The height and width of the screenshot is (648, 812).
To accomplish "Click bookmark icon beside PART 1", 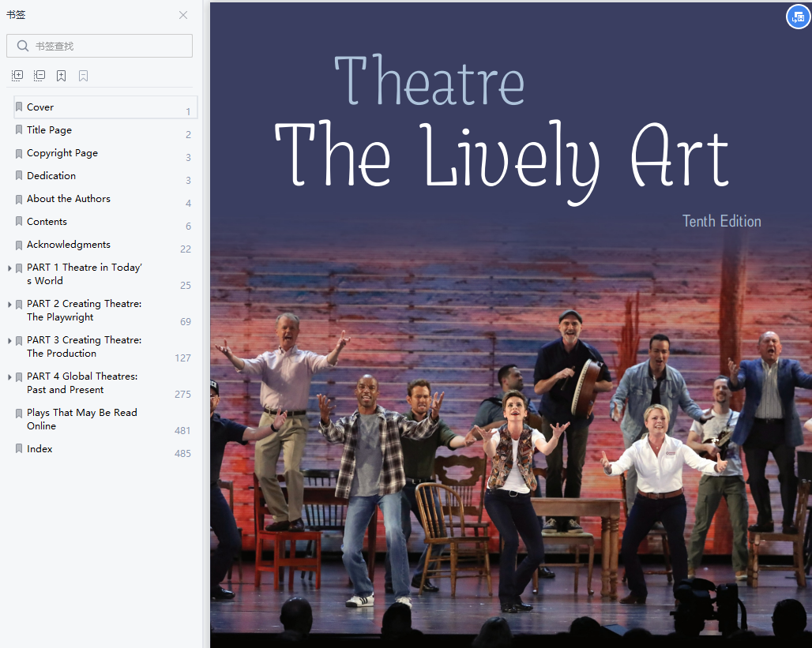I will point(19,268).
